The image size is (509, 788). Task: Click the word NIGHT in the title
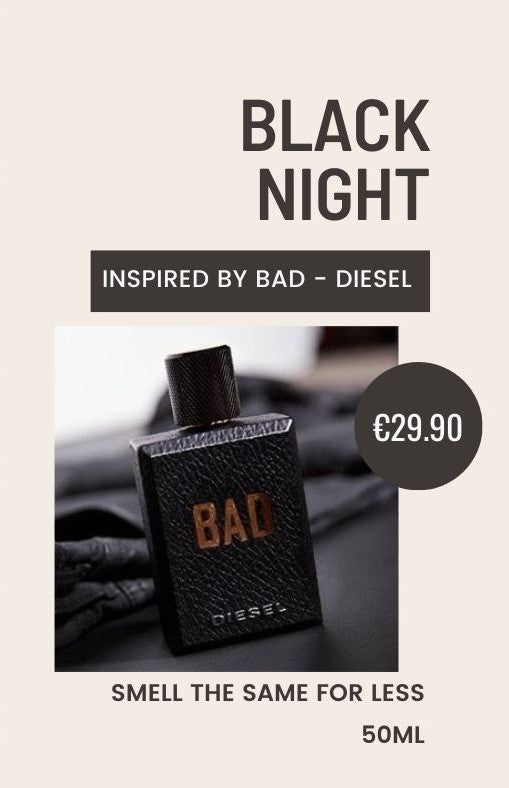coord(344,195)
